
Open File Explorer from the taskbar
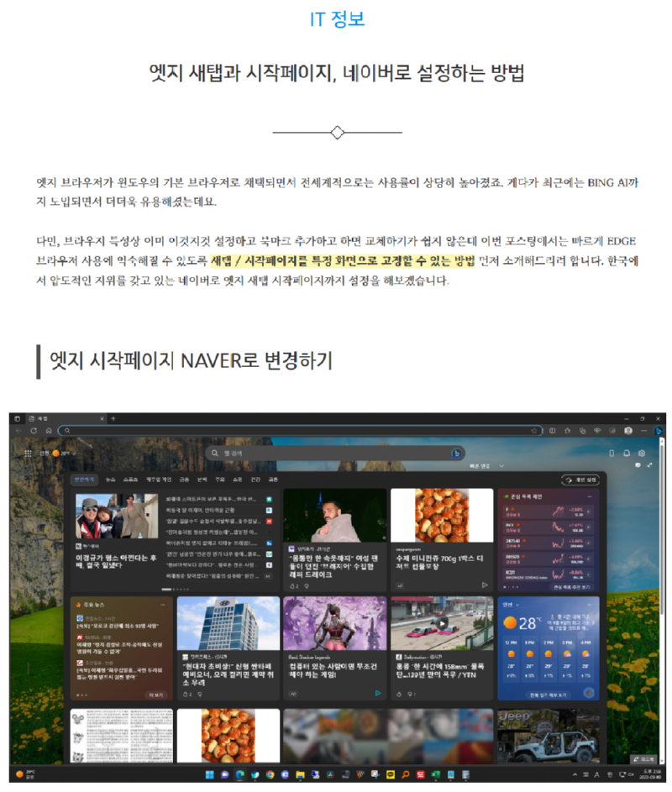(300, 774)
